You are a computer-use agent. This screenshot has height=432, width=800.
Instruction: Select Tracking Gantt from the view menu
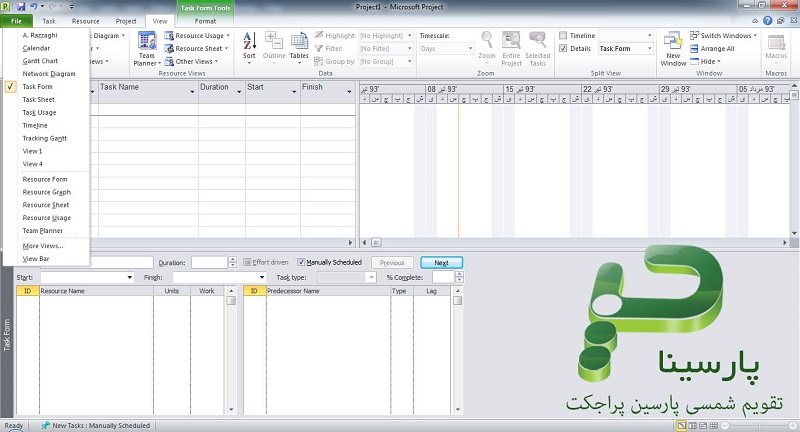point(46,138)
